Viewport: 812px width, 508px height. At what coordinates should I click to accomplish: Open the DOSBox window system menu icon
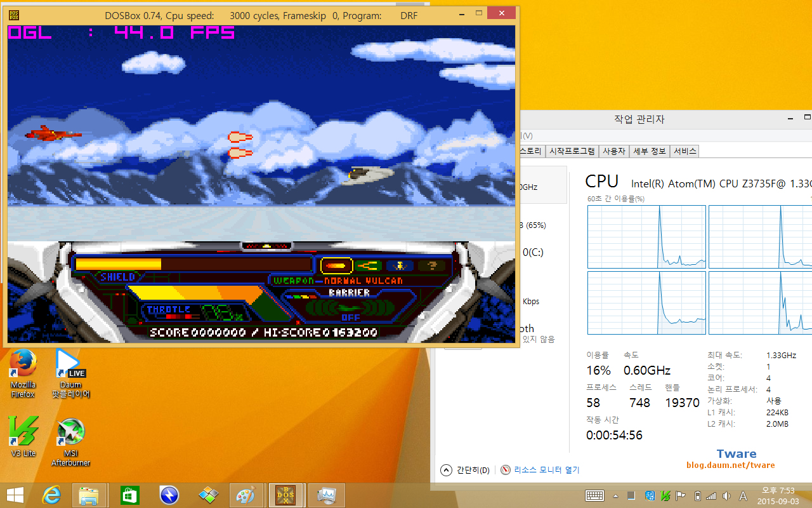[x=14, y=15]
